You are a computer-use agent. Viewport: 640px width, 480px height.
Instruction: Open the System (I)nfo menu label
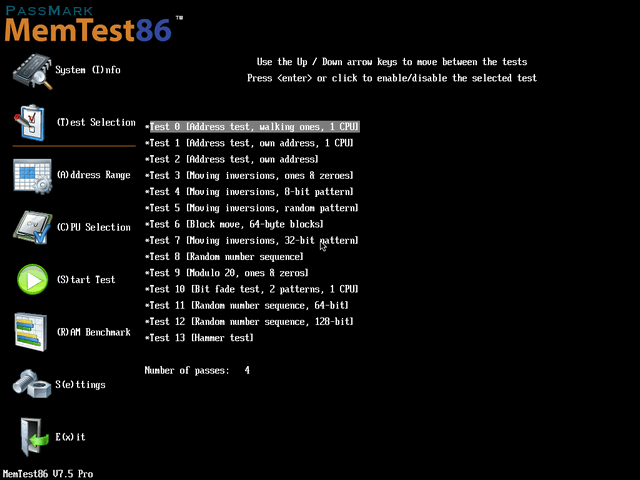coord(88,70)
